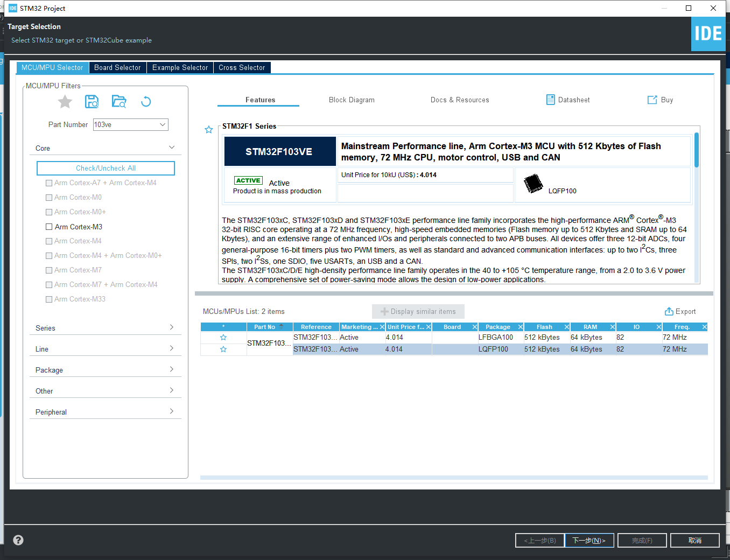Load saved search folder icon
Image resolution: width=730 pixels, height=560 pixels.
tap(119, 101)
